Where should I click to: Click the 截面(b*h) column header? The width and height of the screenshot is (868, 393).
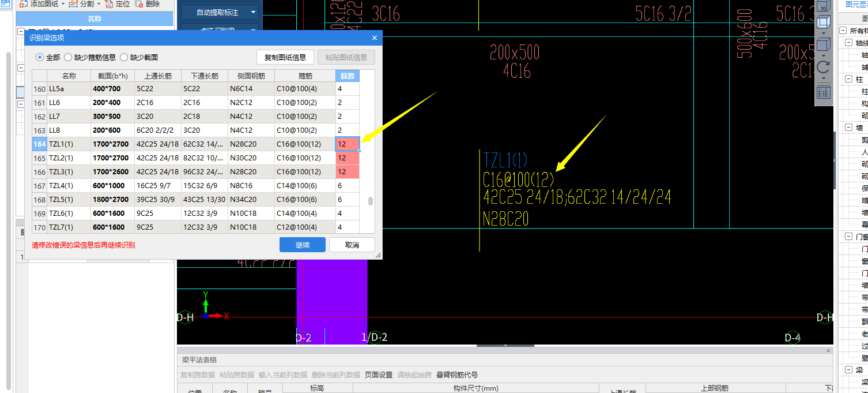pos(112,76)
